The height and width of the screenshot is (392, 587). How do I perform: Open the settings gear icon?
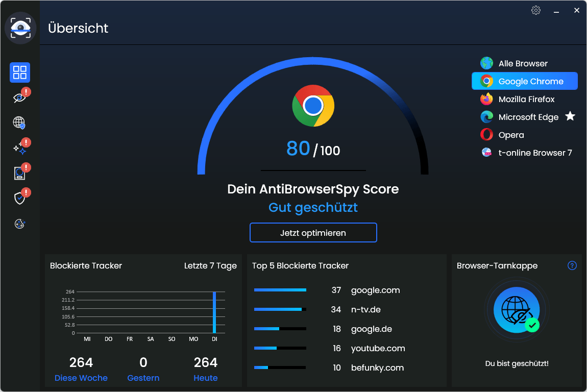535,10
